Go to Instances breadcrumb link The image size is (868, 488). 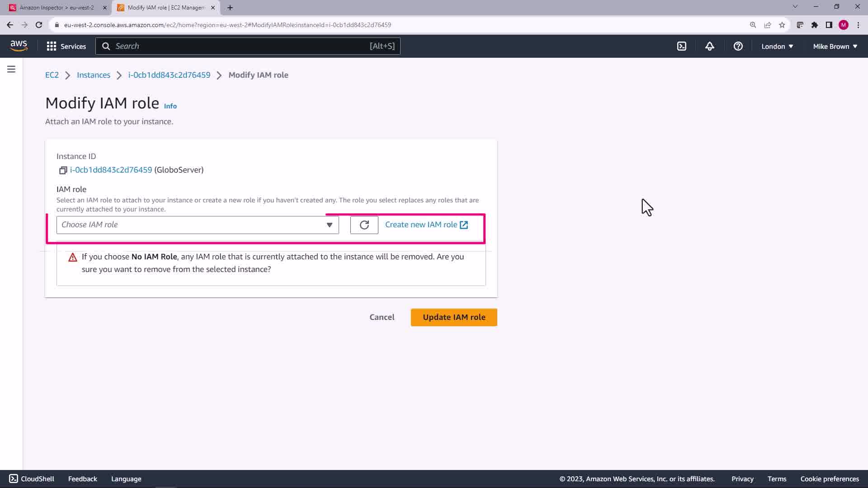point(94,75)
